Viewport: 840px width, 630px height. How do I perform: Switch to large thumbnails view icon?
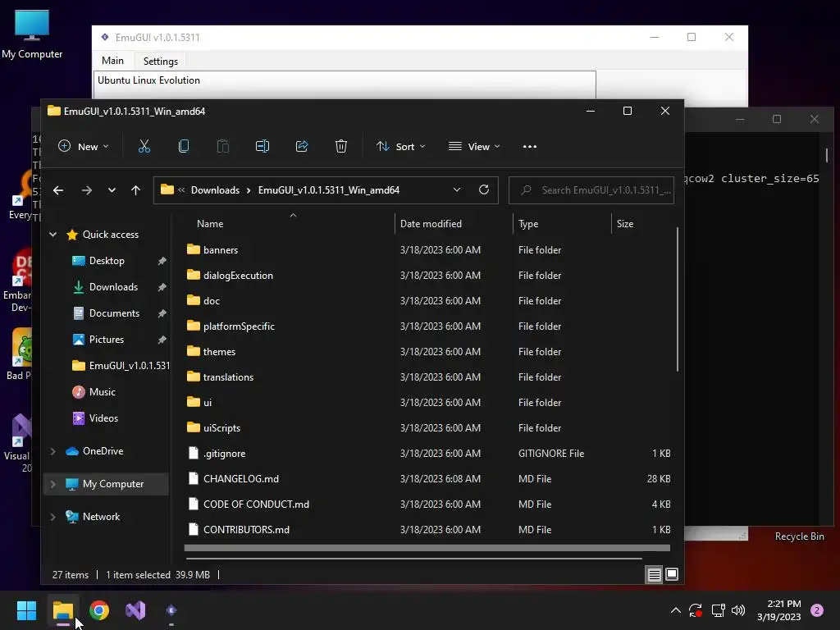click(x=672, y=575)
